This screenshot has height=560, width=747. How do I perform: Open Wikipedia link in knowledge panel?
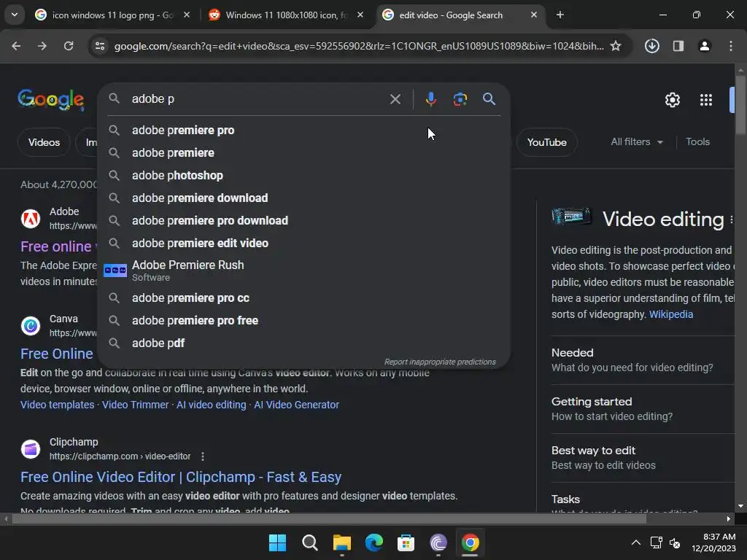pyautogui.click(x=671, y=314)
